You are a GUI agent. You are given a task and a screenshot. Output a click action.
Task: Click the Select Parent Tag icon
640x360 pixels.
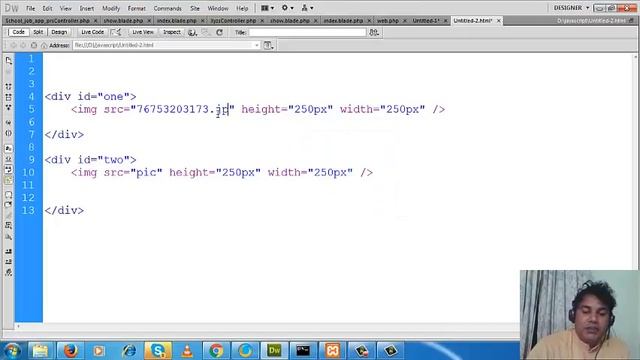pyautogui.click(x=9, y=122)
